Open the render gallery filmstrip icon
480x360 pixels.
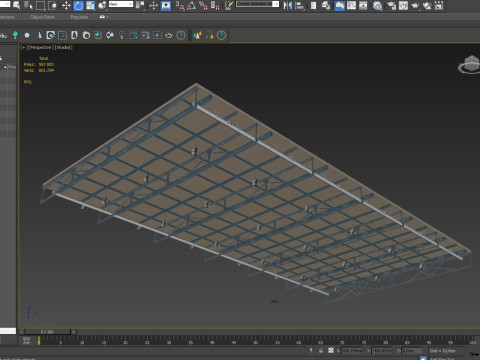(x=439, y=5)
